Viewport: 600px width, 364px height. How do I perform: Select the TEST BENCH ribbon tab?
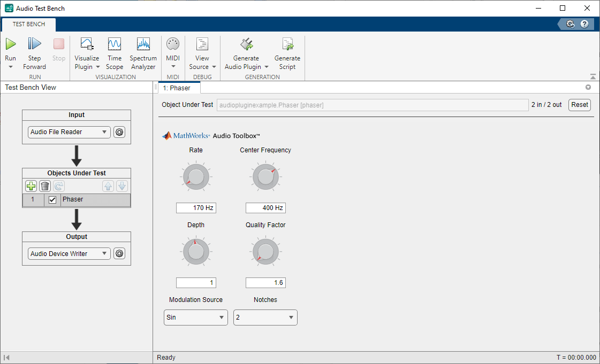click(x=29, y=24)
